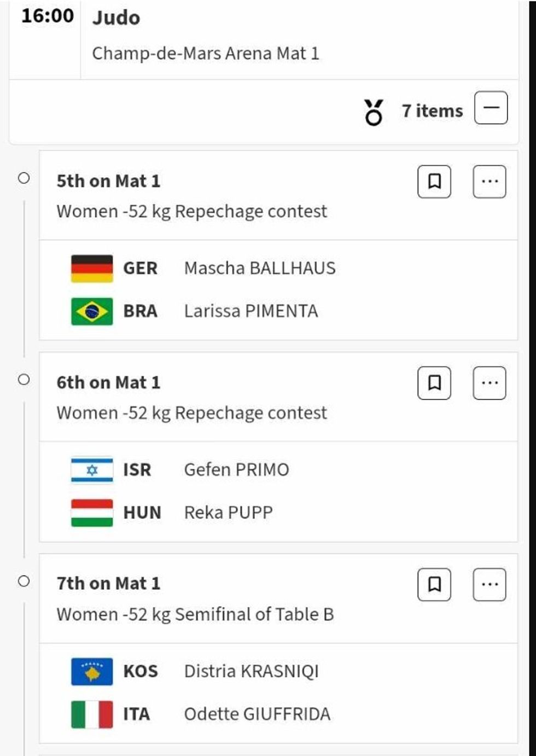The height and width of the screenshot is (756, 536).
Task: Open more options for 6th on Mat 1
Action: pos(490,383)
